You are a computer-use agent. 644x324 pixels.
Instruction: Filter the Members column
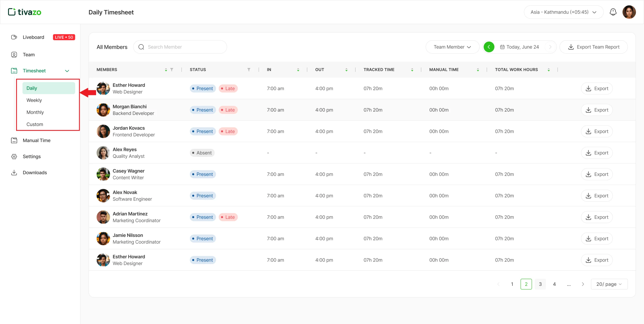pos(172,70)
